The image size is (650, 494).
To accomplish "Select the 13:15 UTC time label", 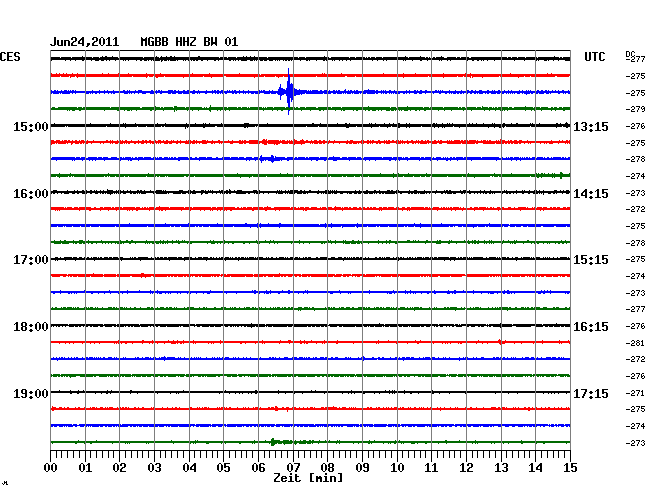I will click(x=591, y=126).
